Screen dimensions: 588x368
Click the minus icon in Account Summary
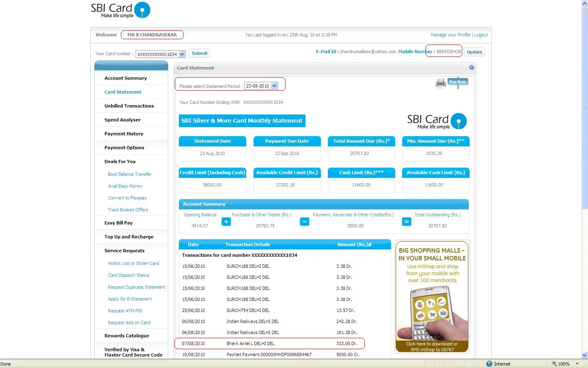click(x=305, y=222)
